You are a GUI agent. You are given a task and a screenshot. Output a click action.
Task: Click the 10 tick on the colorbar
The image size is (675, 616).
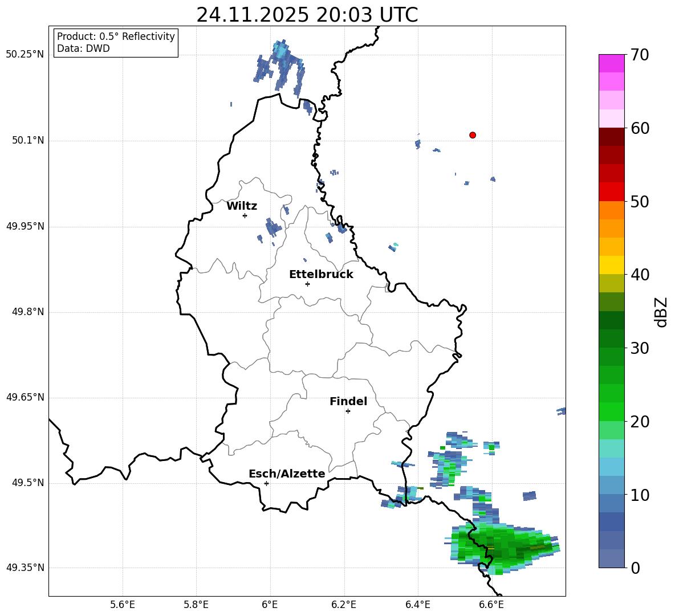tap(639, 495)
